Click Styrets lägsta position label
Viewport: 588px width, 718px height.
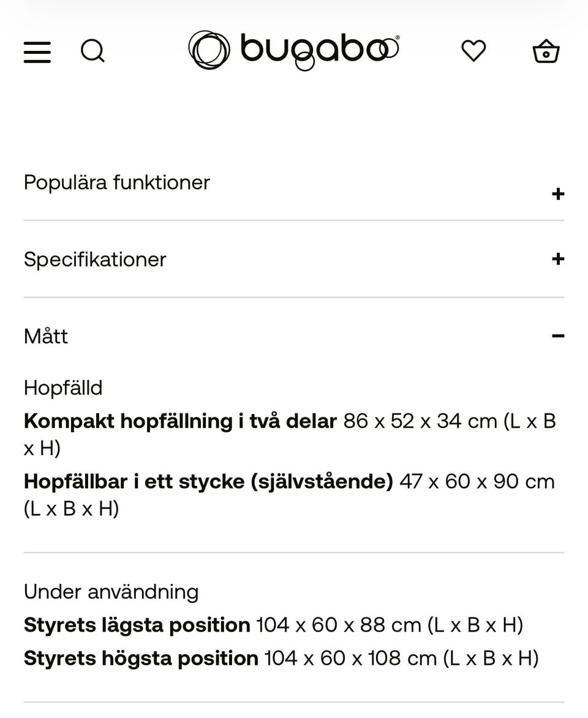pos(137,625)
